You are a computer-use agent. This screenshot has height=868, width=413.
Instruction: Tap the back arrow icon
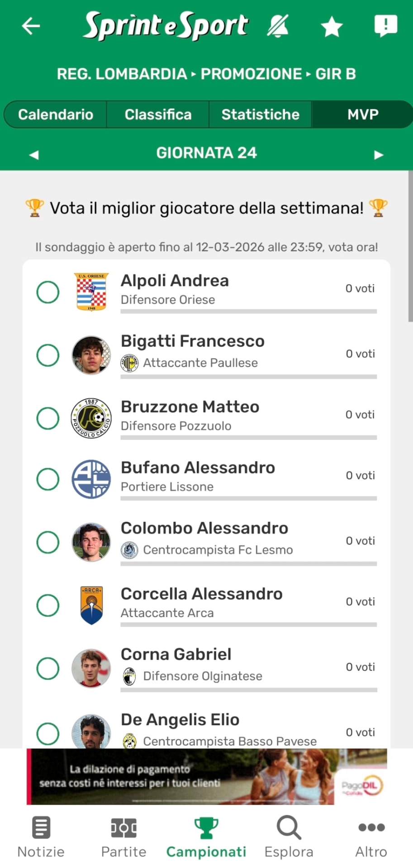tap(31, 26)
